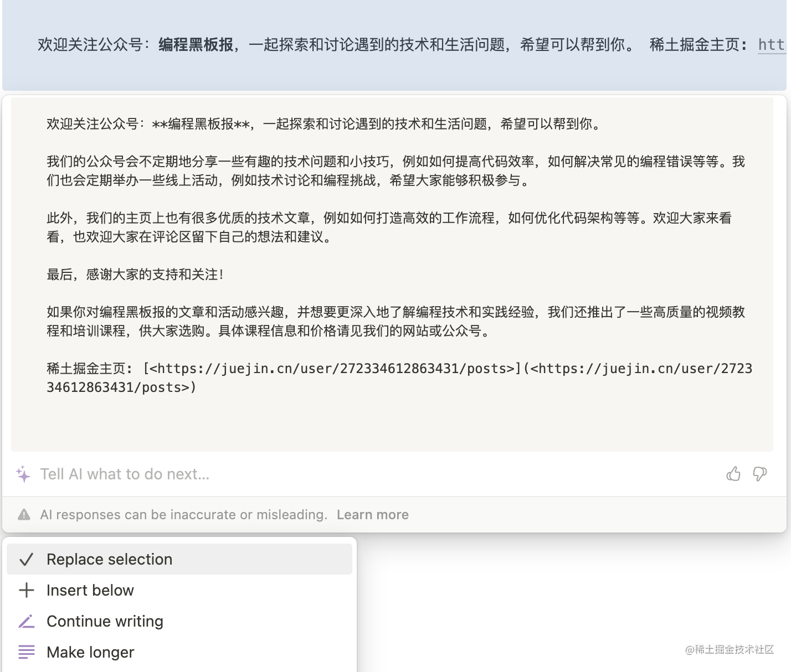Image resolution: width=791 pixels, height=672 pixels.
Task: Click the thumbs up feedback icon
Action: point(733,474)
